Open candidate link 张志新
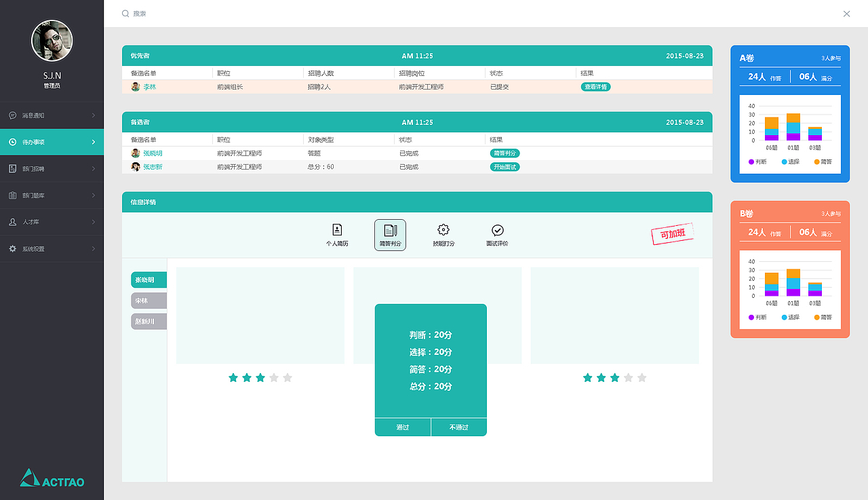This screenshot has width=868, height=500. (153, 167)
